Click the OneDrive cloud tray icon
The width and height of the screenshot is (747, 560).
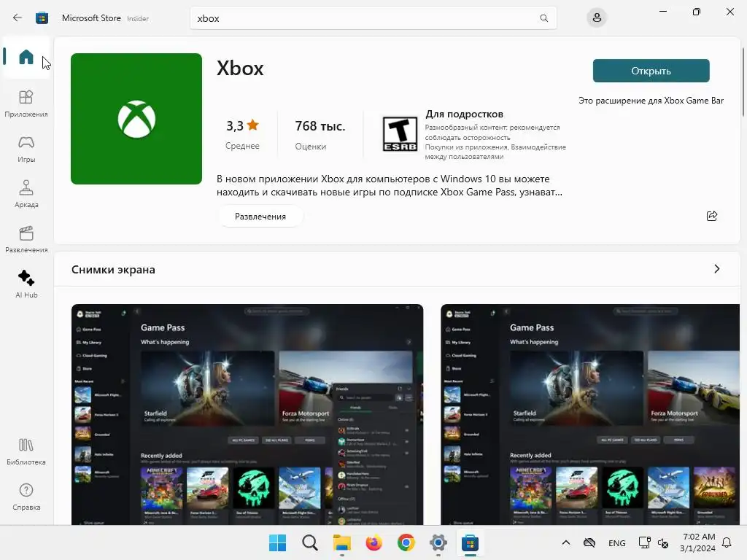[589, 542]
